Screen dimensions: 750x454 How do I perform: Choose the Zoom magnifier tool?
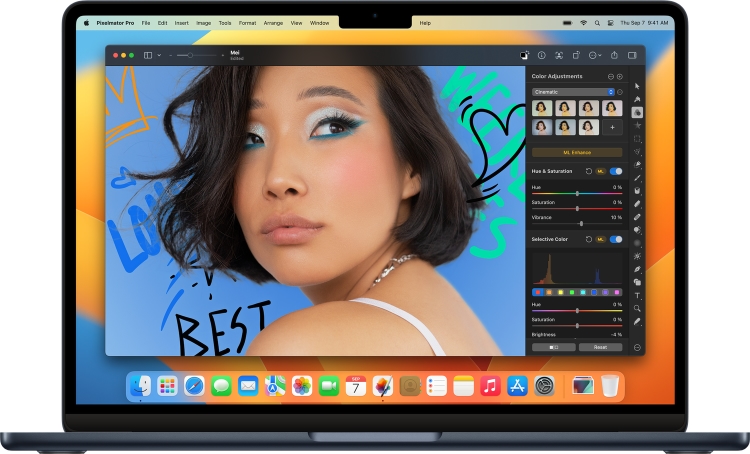point(637,308)
